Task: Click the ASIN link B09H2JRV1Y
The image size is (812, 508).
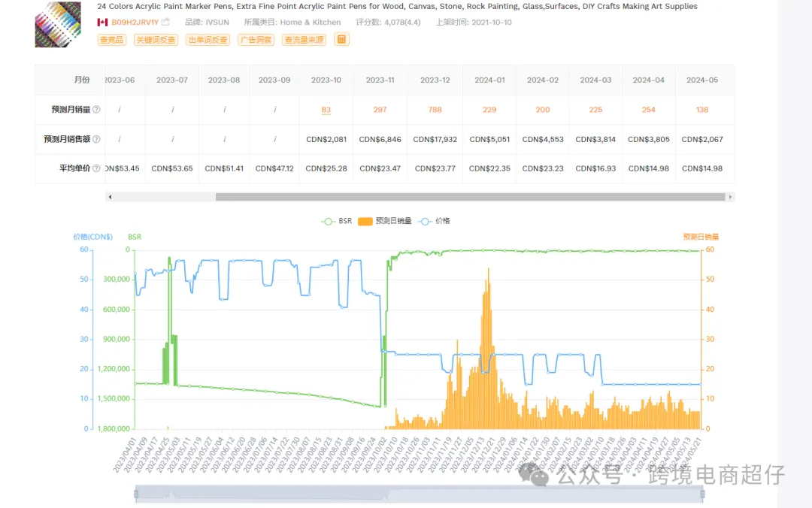Action: click(135, 23)
